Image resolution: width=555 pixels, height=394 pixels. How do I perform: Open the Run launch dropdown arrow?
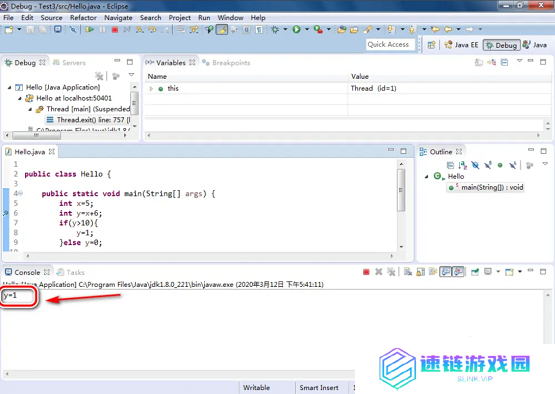(x=307, y=29)
